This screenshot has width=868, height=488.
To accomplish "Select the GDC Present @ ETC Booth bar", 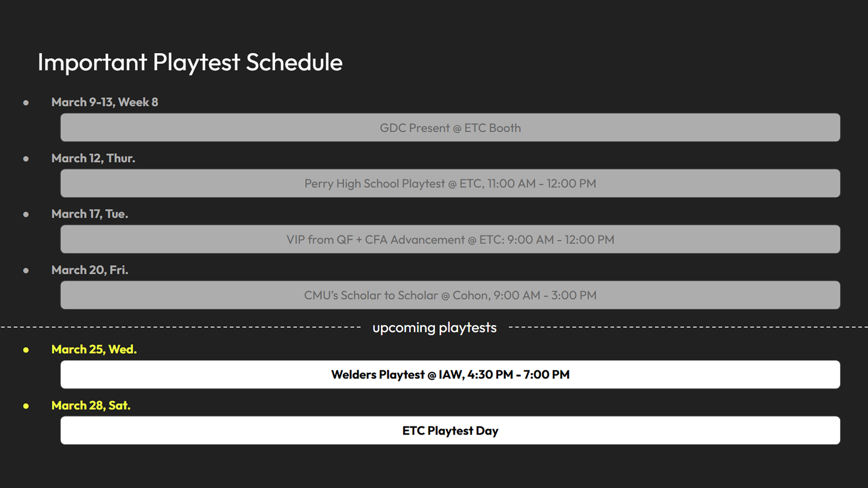I will coord(450,127).
